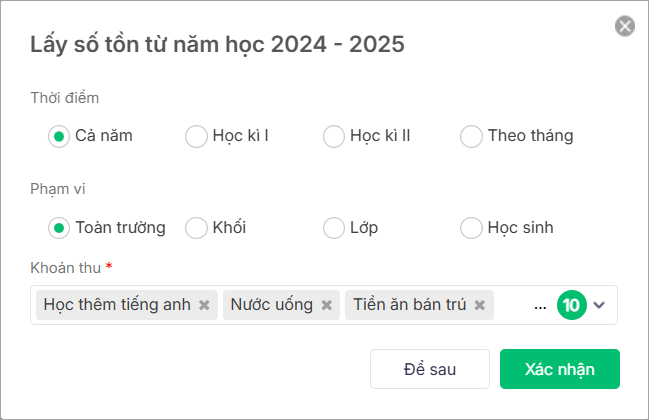Set scope to 'Lớp'
The image size is (649, 420).
pyautogui.click(x=334, y=228)
